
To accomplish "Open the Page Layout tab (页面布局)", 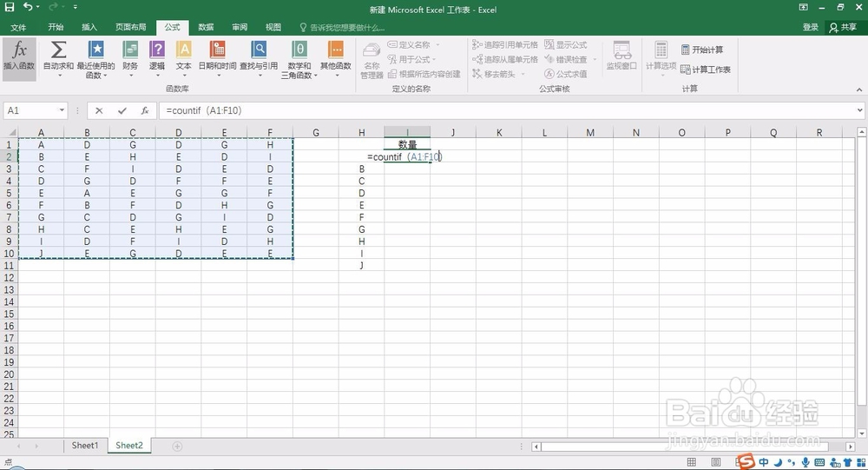I will pyautogui.click(x=131, y=27).
